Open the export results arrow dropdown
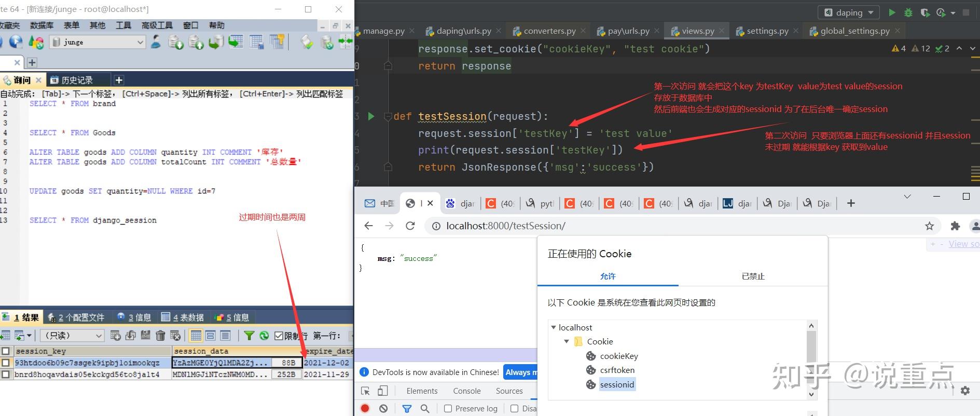 pyautogui.click(x=29, y=336)
